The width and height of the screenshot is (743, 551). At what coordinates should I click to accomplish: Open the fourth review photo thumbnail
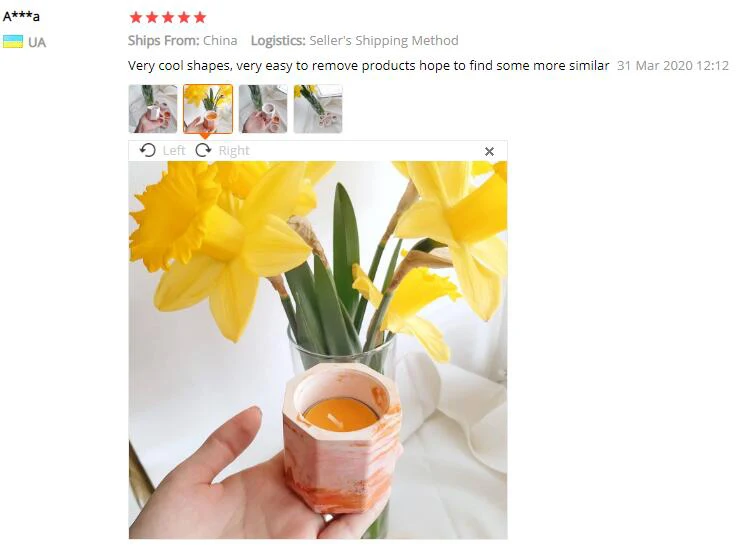coord(318,109)
